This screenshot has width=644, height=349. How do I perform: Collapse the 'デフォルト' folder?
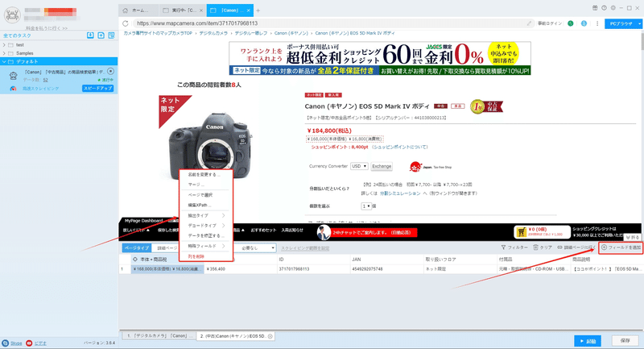click(x=4, y=62)
